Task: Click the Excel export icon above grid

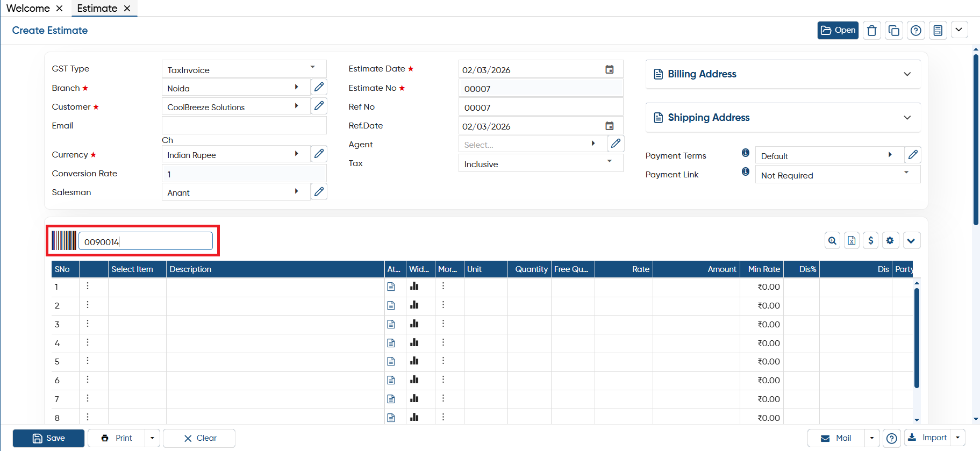Action: coord(852,241)
